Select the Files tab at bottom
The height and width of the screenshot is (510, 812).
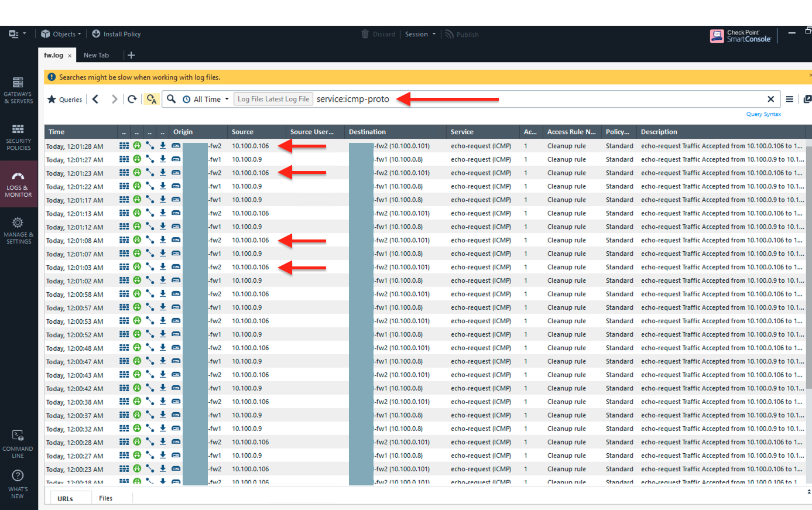[x=105, y=498]
